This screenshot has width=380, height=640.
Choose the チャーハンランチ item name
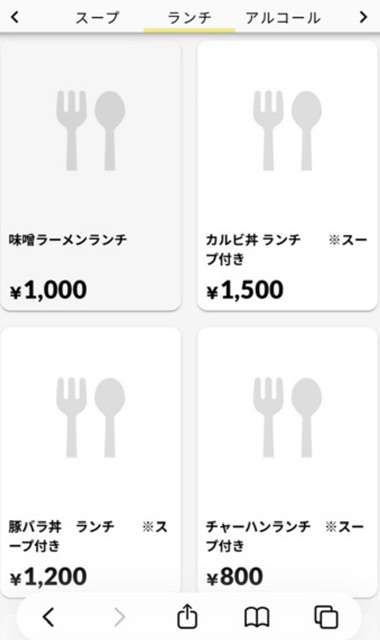258,527
